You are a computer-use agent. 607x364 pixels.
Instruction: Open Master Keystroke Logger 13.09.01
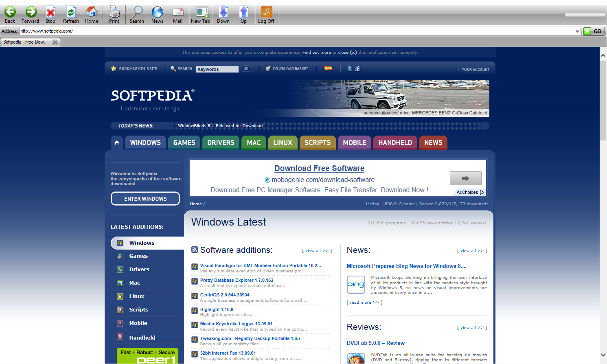[236, 324]
